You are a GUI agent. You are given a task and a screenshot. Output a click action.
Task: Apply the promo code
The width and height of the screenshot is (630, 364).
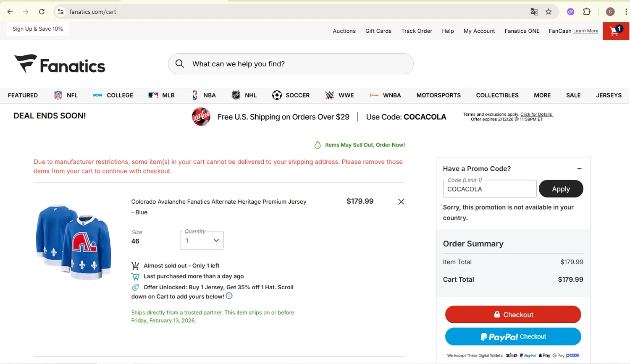point(561,189)
